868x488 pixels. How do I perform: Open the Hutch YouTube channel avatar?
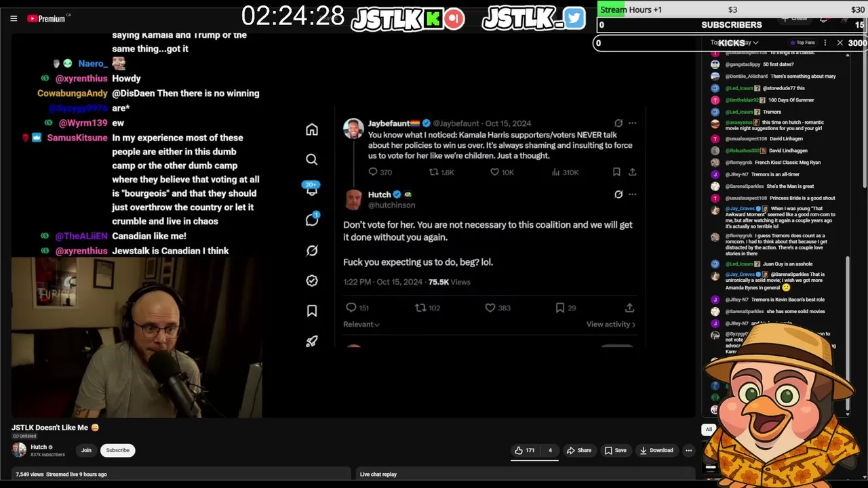point(19,449)
